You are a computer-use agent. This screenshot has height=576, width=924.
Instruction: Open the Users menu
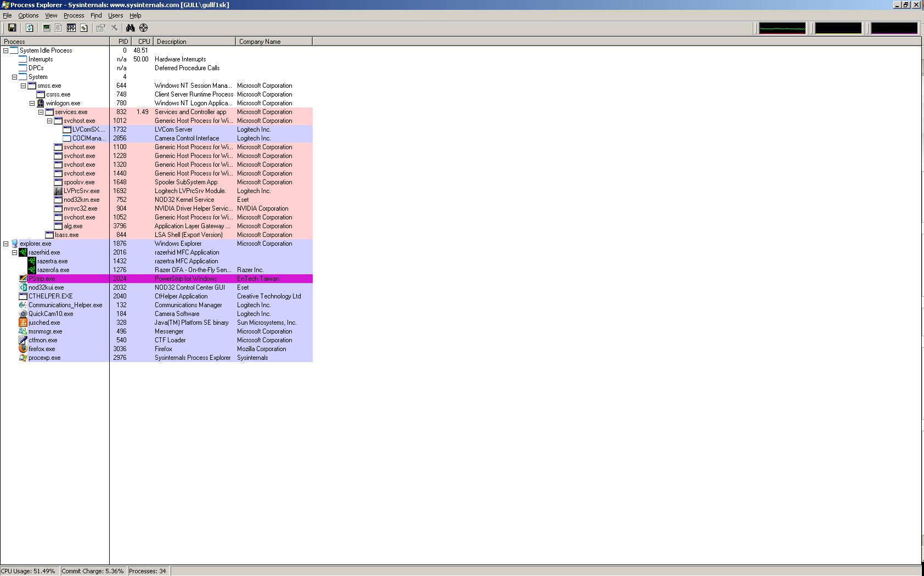tap(115, 15)
